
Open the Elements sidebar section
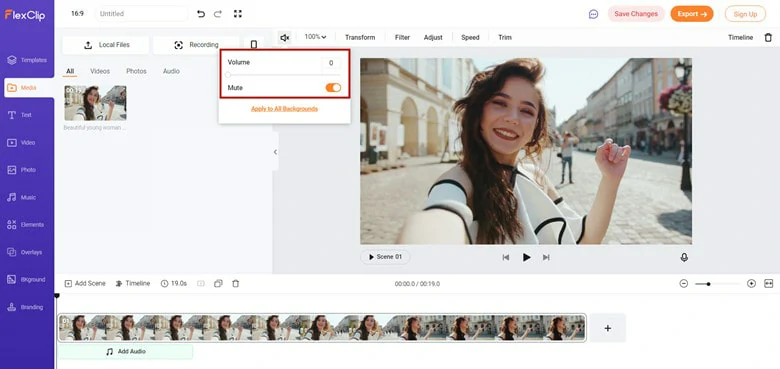[26, 225]
